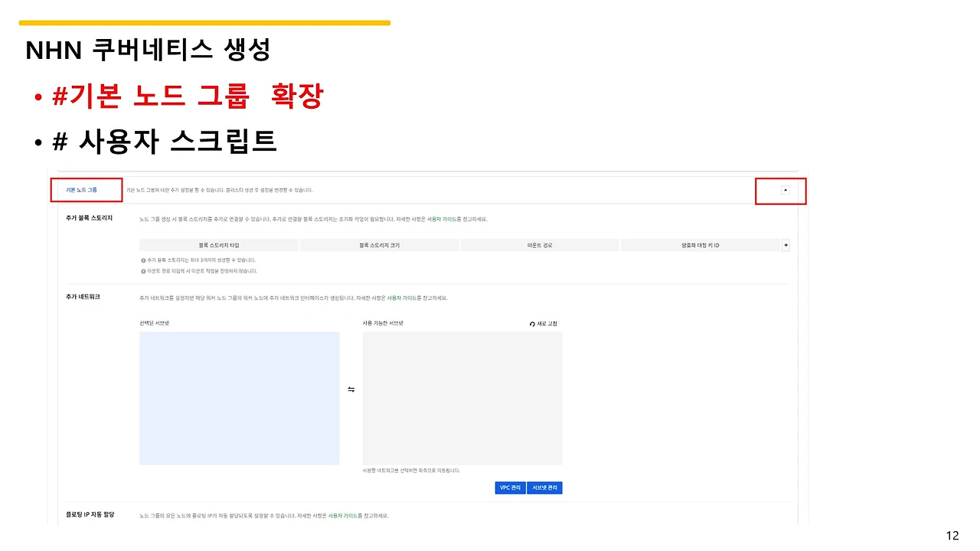Click the info icon beside mount path notice

click(x=142, y=269)
